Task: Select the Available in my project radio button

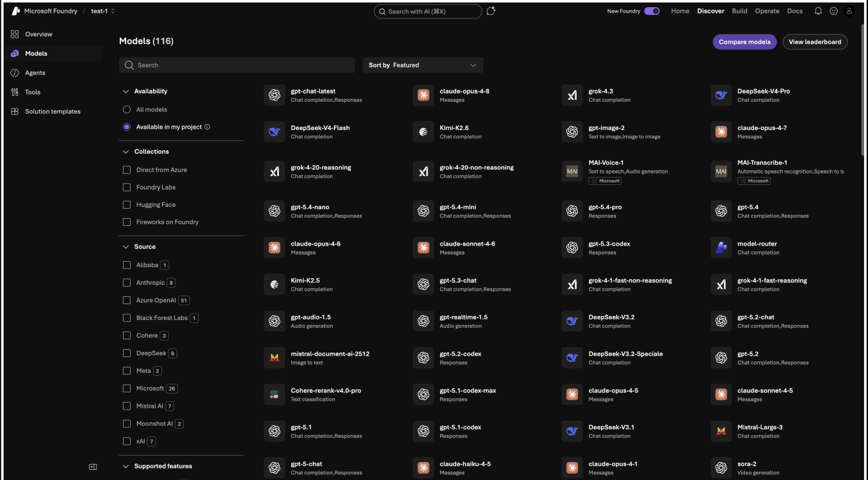Action: [x=127, y=127]
